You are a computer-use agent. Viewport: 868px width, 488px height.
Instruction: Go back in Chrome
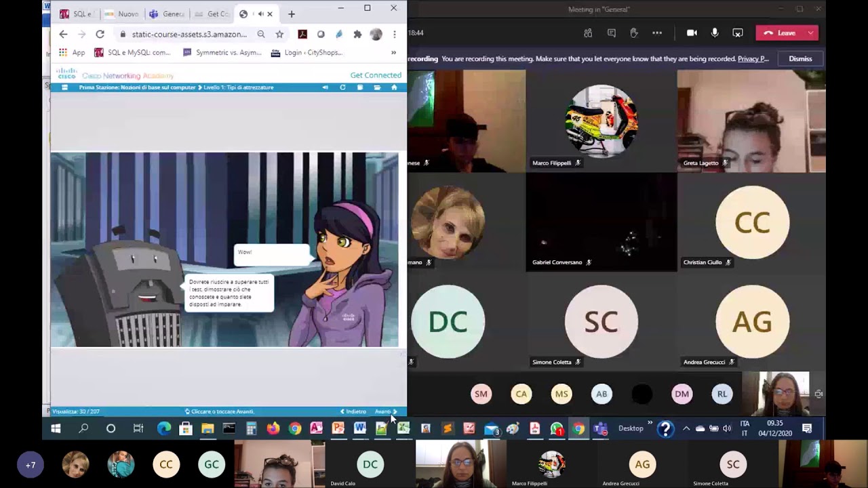[63, 34]
